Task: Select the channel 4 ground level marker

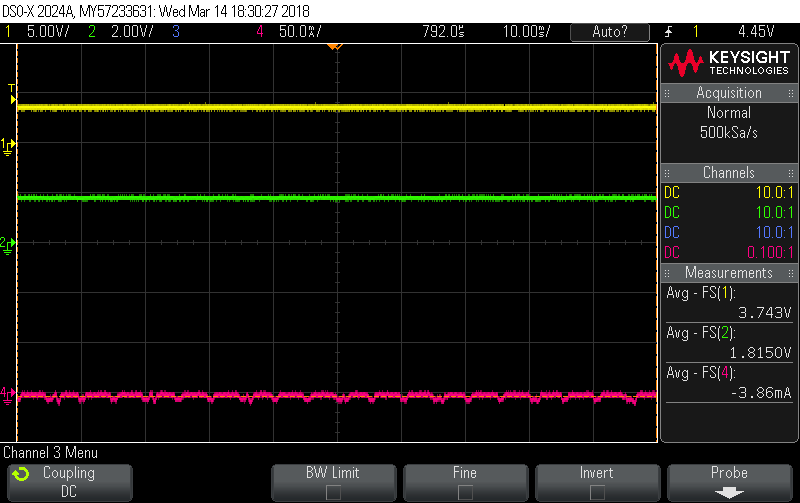Action: pos(8,395)
